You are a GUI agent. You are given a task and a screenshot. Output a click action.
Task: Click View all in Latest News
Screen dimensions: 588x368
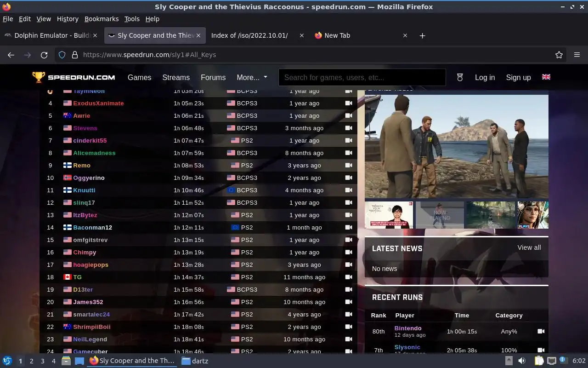coord(529,247)
